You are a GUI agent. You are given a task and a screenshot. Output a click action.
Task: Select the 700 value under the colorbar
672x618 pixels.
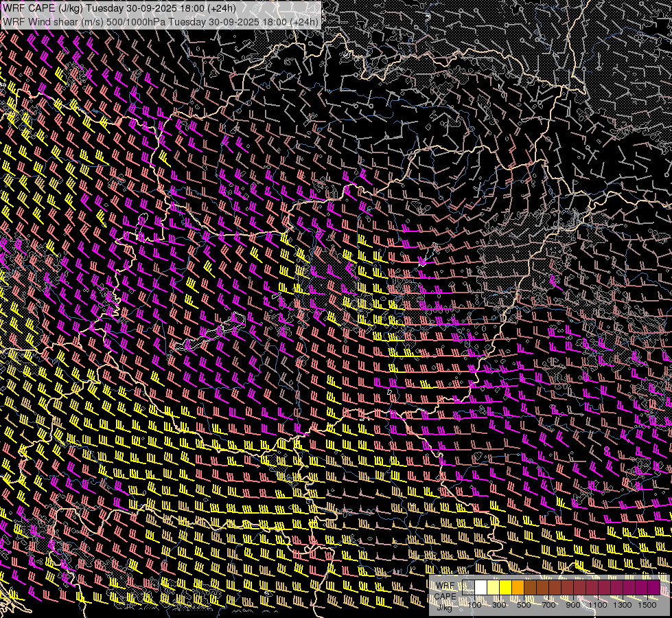click(x=549, y=605)
